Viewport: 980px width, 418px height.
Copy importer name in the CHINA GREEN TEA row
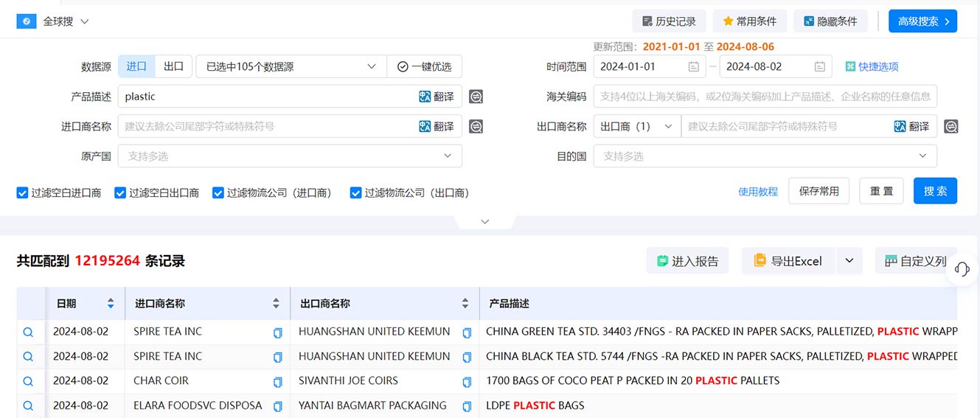pyautogui.click(x=278, y=332)
